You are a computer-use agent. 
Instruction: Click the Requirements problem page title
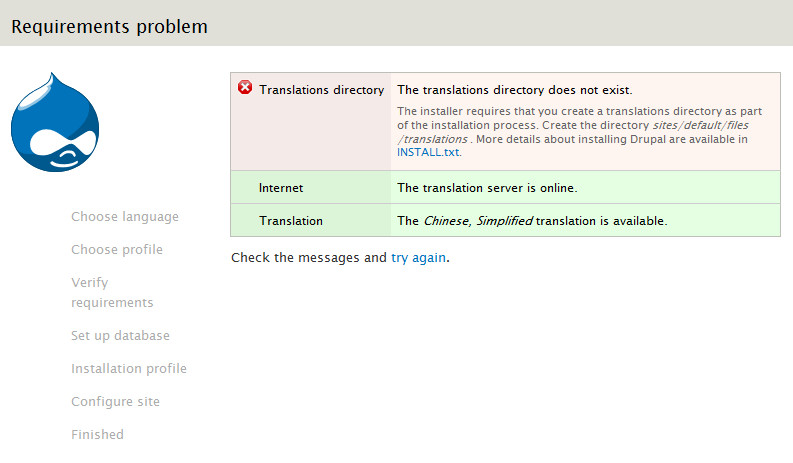[110, 27]
